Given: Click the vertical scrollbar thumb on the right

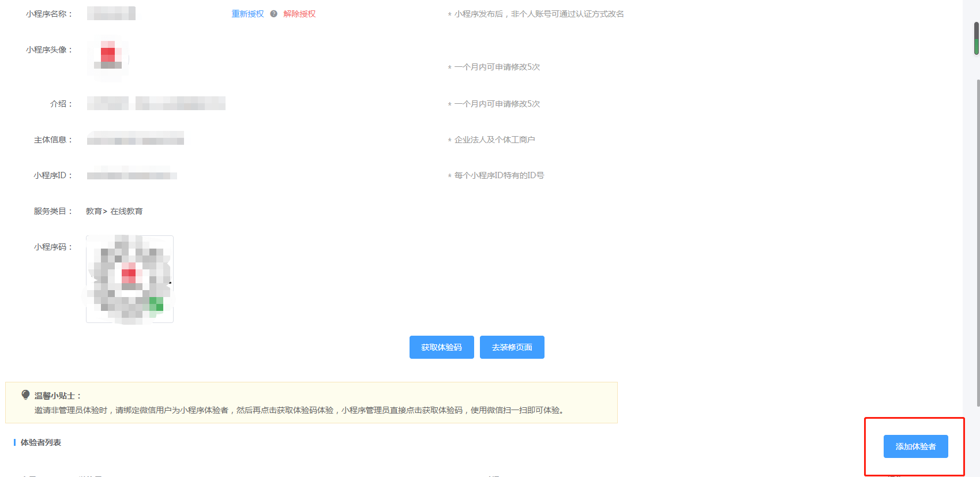Looking at the screenshot, I should (976, 39).
